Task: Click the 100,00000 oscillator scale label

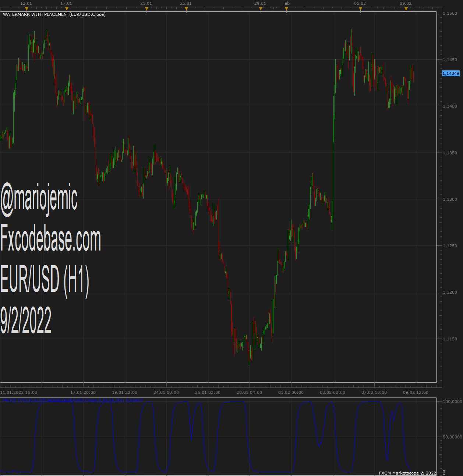Action: (x=452, y=402)
